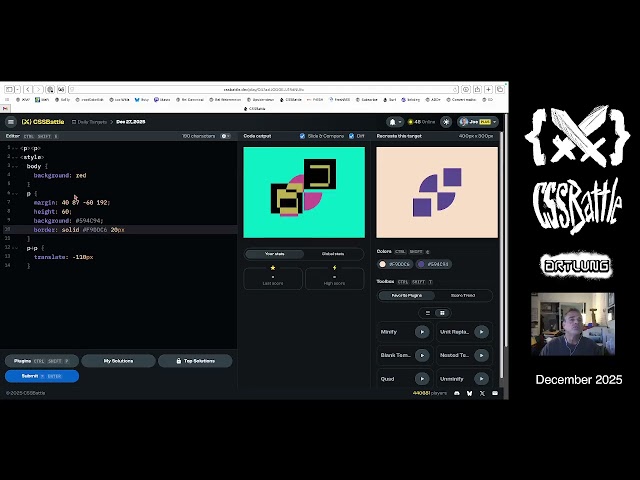The width and height of the screenshot is (640, 480).
Task: Switch toolbox to list view
Action: 428,313
